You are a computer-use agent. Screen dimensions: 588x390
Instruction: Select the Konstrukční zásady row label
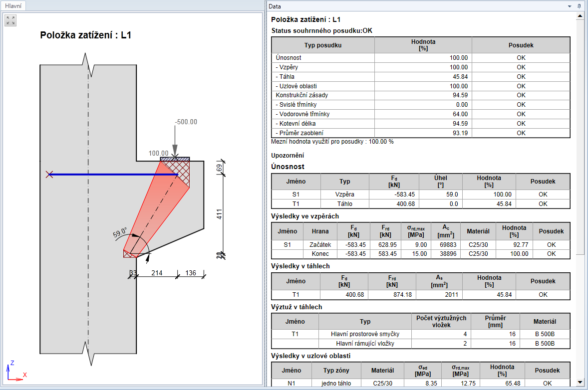tap(302, 95)
